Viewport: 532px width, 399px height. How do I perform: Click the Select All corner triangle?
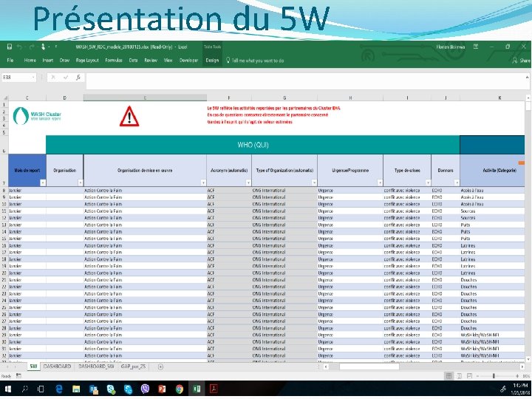5,98
